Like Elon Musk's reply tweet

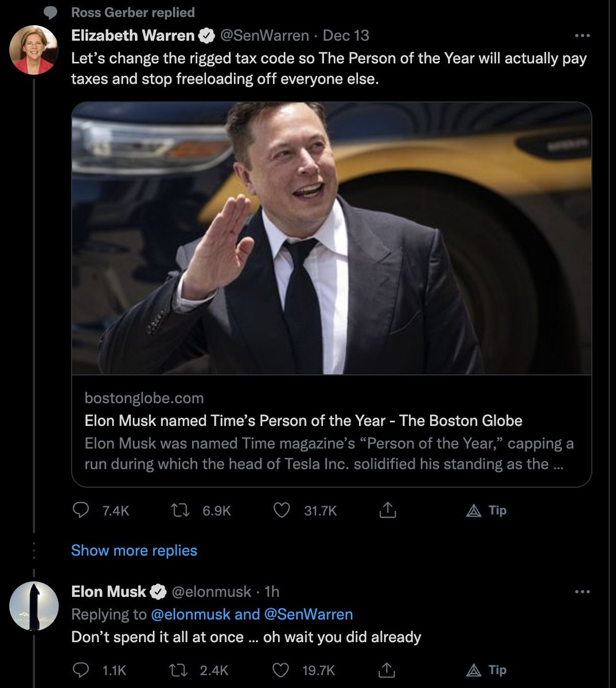pyautogui.click(x=281, y=670)
